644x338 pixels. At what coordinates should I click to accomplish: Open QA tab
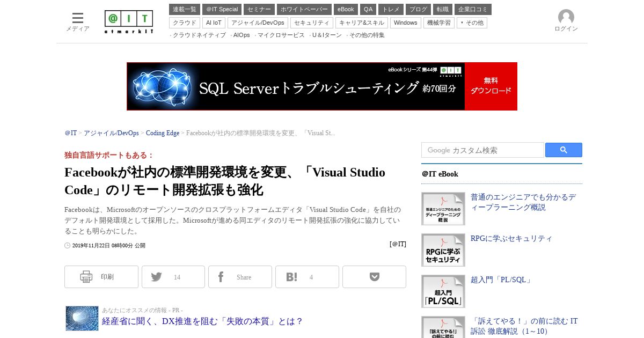click(x=368, y=9)
